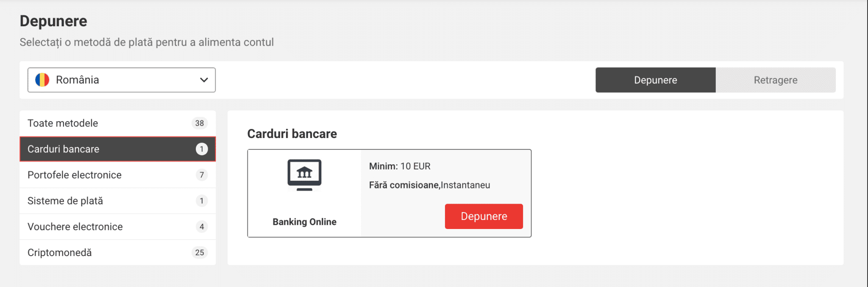The width and height of the screenshot is (868, 287).
Task: Open Portofele electronice category
Action: pos(75,175)
